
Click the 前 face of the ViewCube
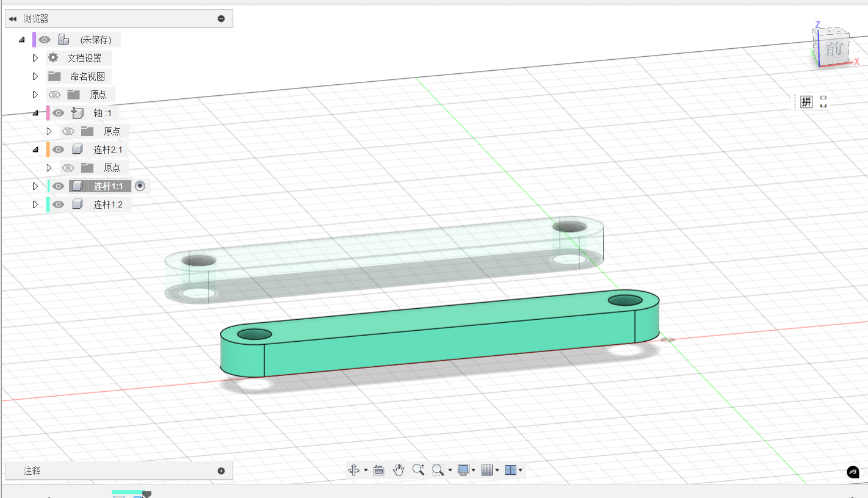point(834,50)
